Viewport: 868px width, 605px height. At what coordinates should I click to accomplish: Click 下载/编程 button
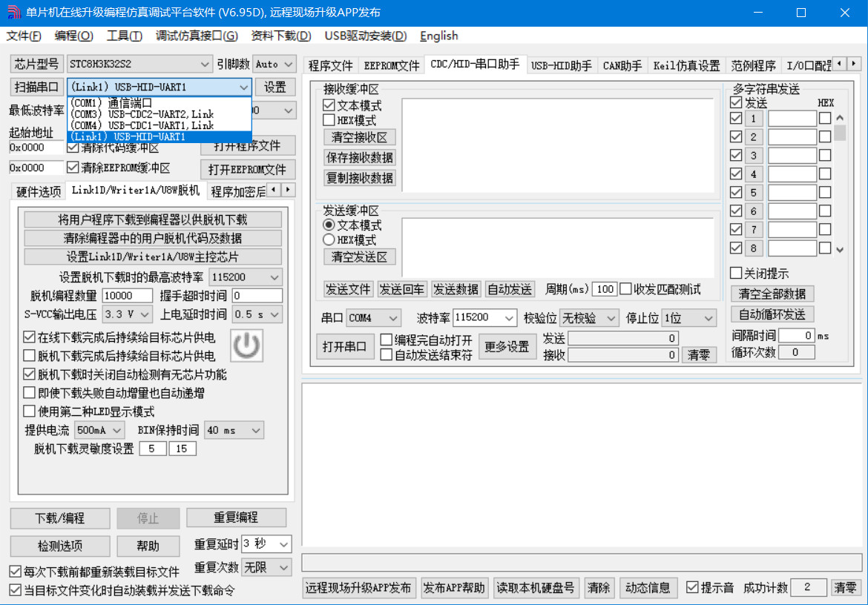pyautogui.click(x=60, y=518)
